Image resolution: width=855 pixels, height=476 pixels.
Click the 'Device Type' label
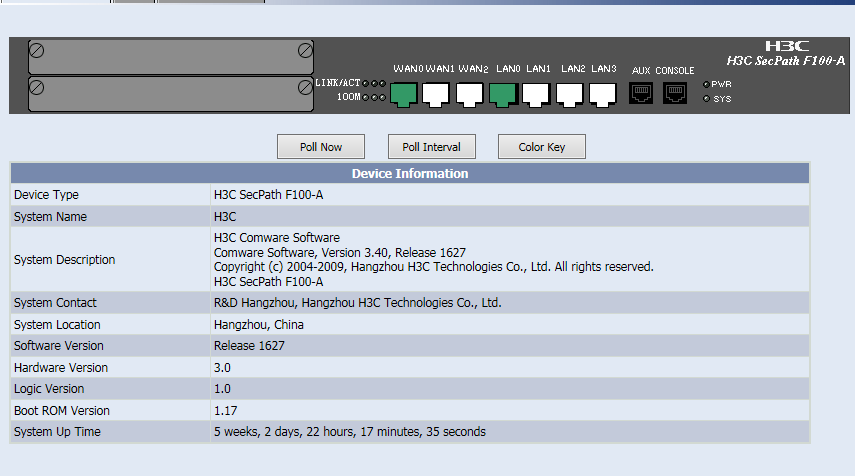(x=46, y=195)
